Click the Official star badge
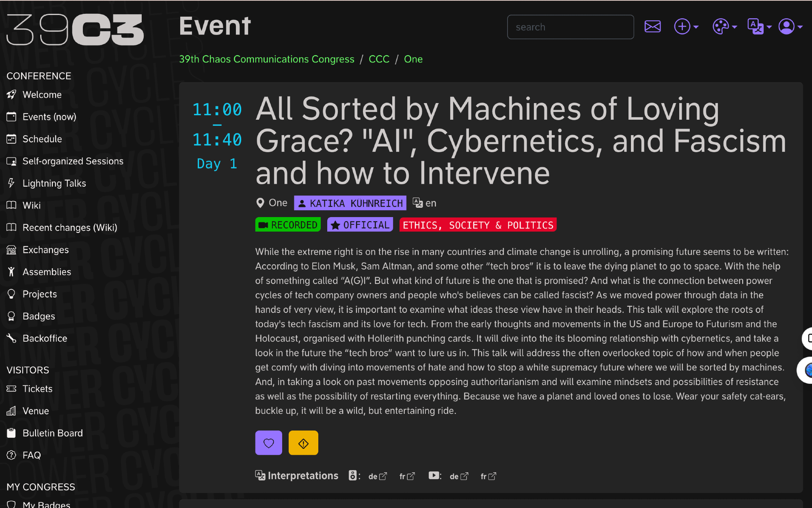The width and height of the screenshot is (812, 508). pos(360,225)
